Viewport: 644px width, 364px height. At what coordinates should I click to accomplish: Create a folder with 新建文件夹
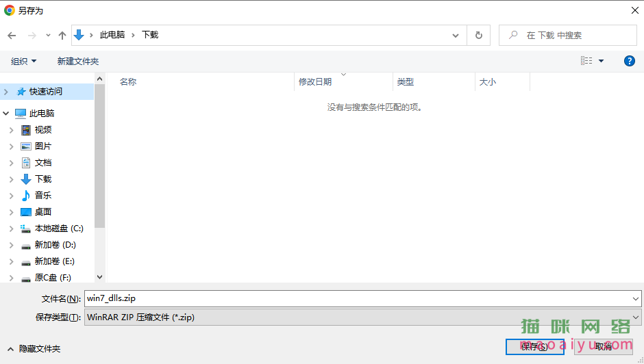[x=78, y=61]
